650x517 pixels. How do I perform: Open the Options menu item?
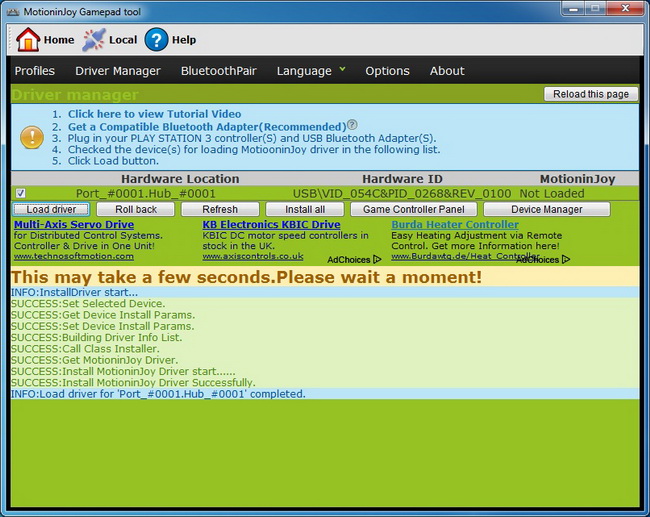coord(387,71)
